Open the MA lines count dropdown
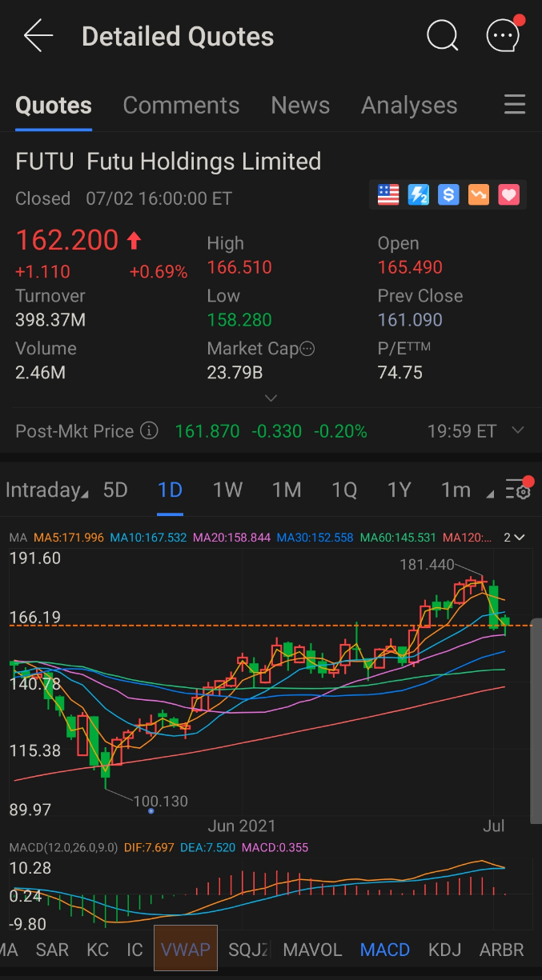The height and width of the screenshot is (980, 542). pos(514,538)
